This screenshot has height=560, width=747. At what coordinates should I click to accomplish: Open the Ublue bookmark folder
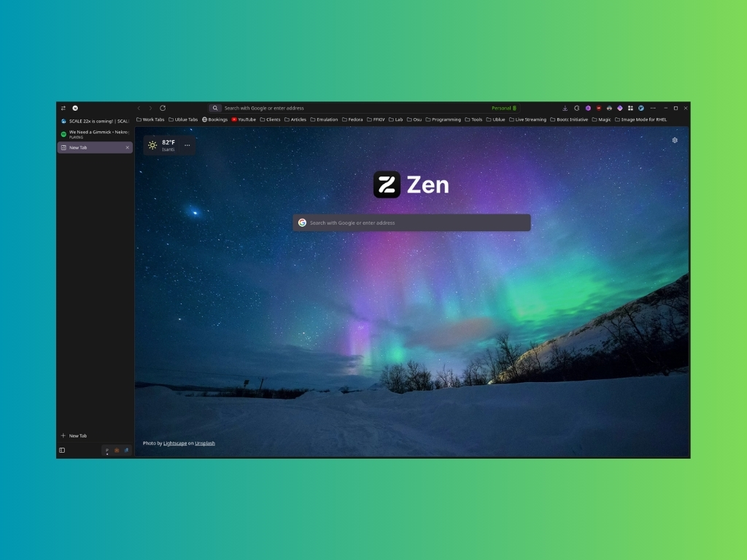495,120
